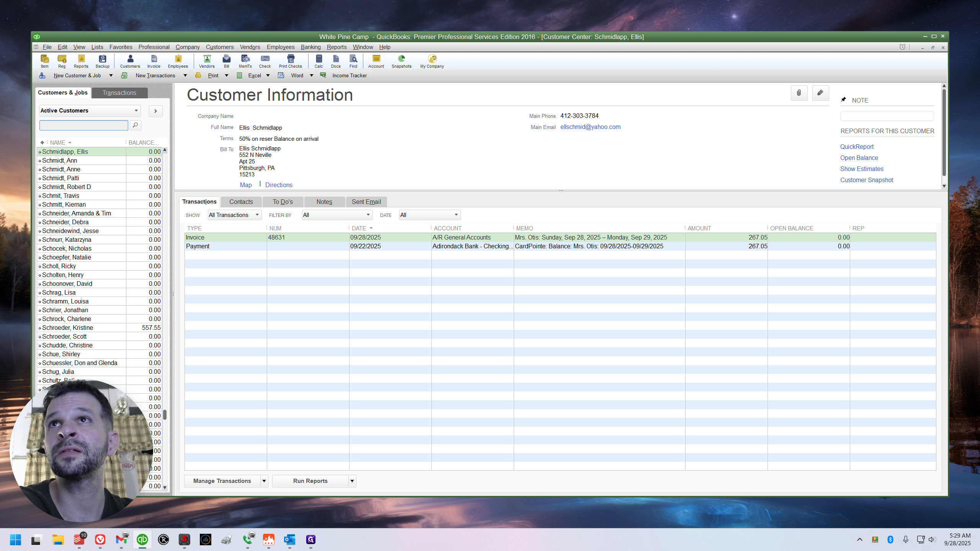Click the MemTx toolbar icon

245,61
